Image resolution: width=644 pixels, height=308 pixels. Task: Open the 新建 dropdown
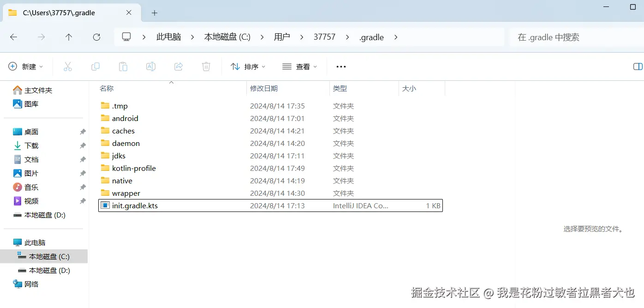(26, 66)
